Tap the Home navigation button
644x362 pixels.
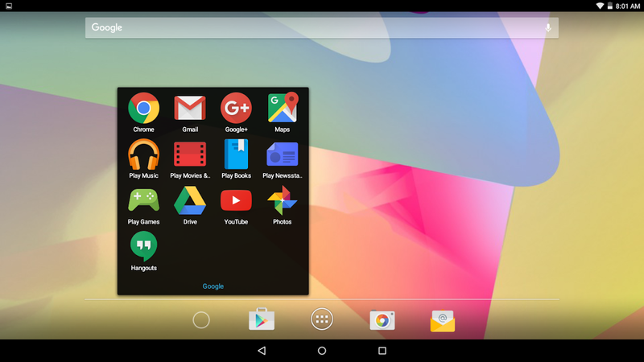322,351
